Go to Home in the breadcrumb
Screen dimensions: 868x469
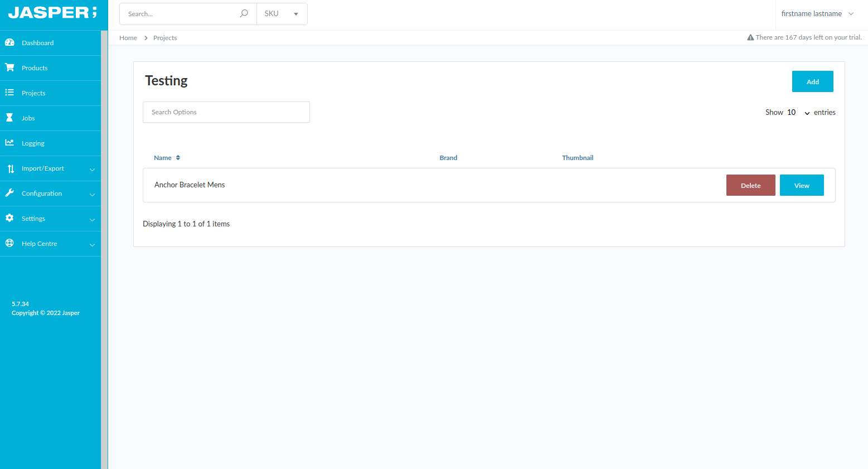128,38
